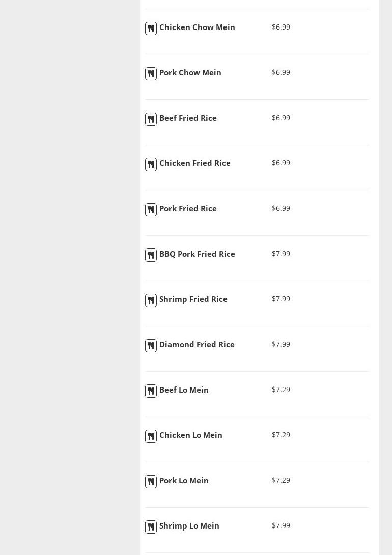Image resolution: width=392 pixels, height=555 pixels.
Task: Click the $7.29 price for Beef Lo Mein
Action: point(281,390)
